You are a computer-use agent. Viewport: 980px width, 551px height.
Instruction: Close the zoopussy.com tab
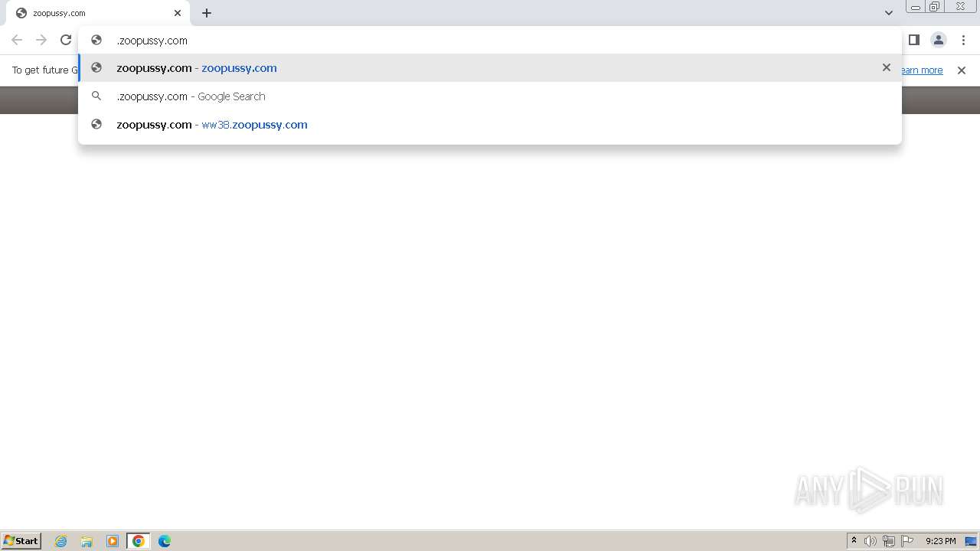pyautogui.click(x=178, y=13)
